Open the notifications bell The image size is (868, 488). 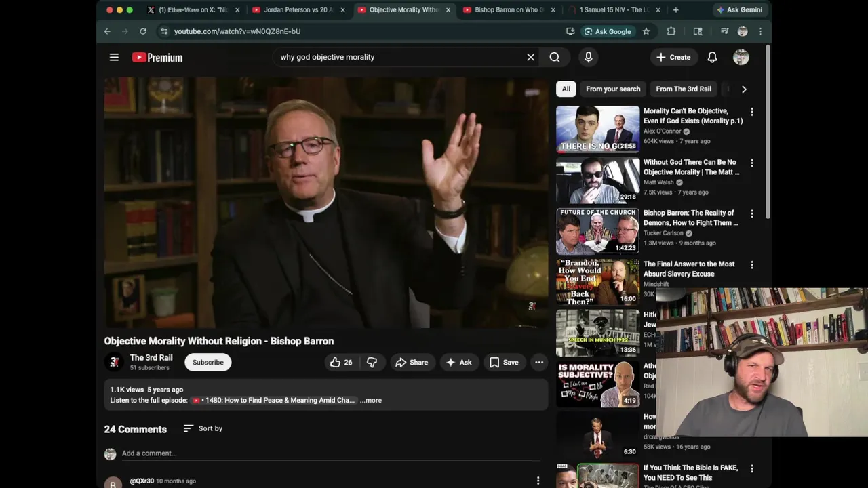pos(712,57)
